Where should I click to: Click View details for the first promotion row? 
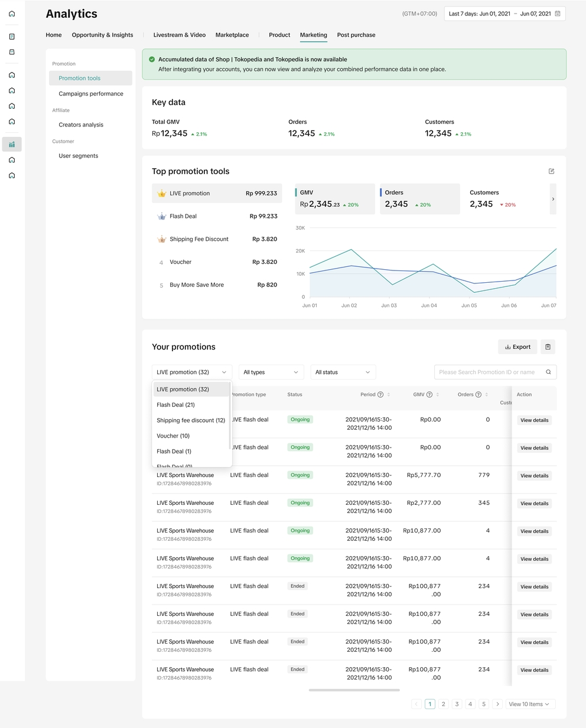pyautogui.click(x=534, y=420)
